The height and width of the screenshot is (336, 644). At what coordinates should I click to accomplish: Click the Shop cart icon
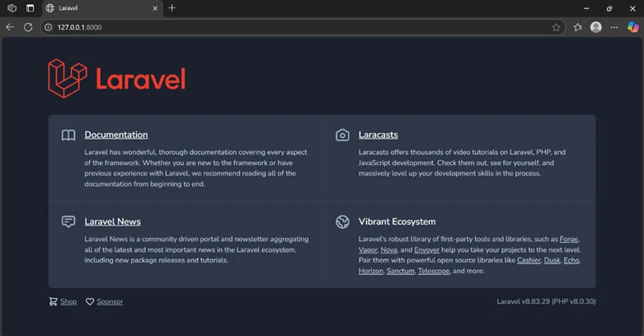(53, 301)
